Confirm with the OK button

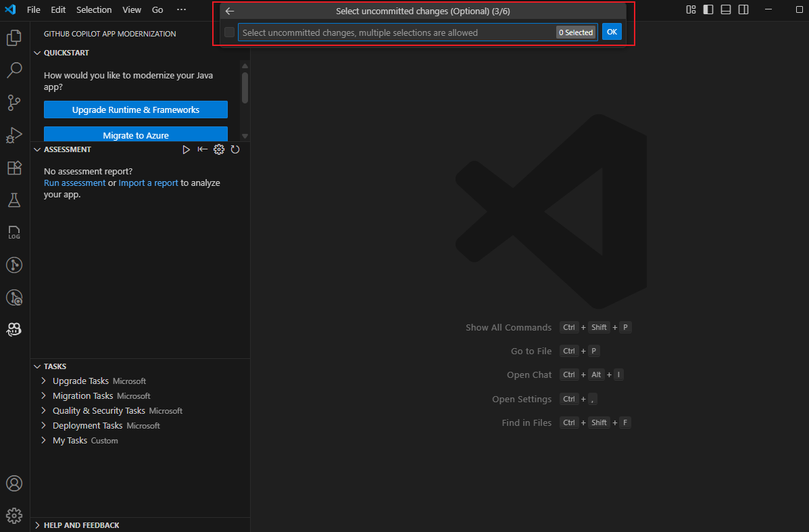click(612, 31)
